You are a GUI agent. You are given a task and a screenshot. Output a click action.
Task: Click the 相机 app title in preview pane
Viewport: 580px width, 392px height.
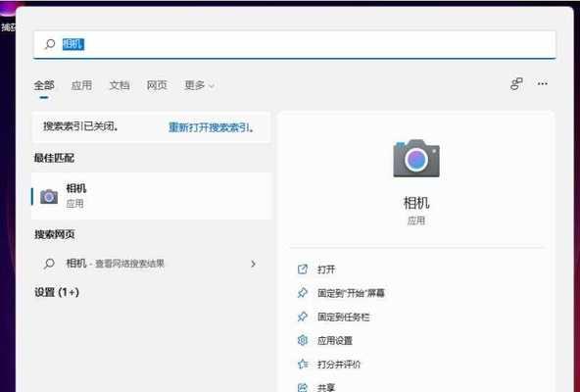pos(416,203)
